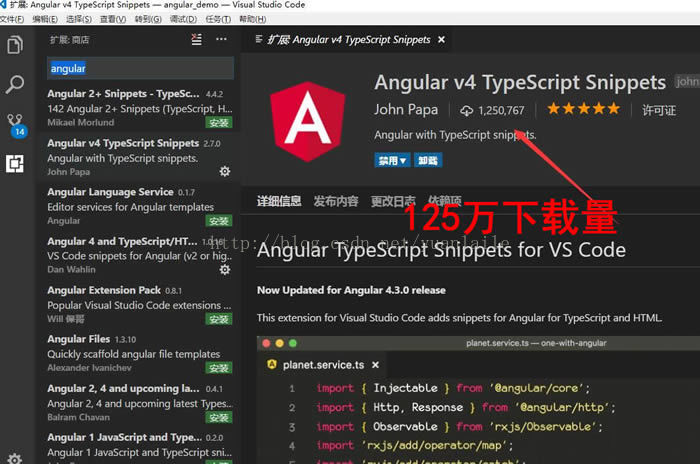Image resolution: width=700 pixels, height=464 pixels.
Task: Open the 帮助(H) menu
Action: point(253,19)
